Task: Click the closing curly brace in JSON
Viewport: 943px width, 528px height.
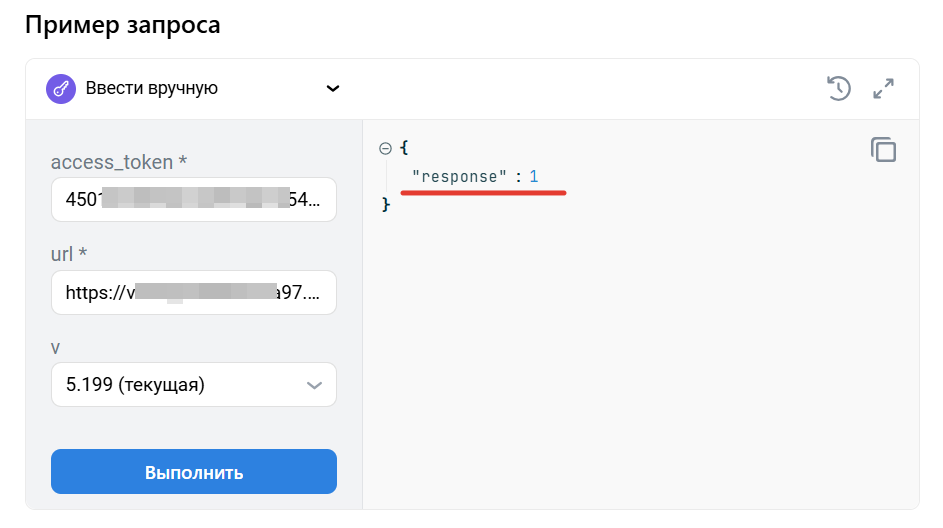Action: (x=385, y=204)
